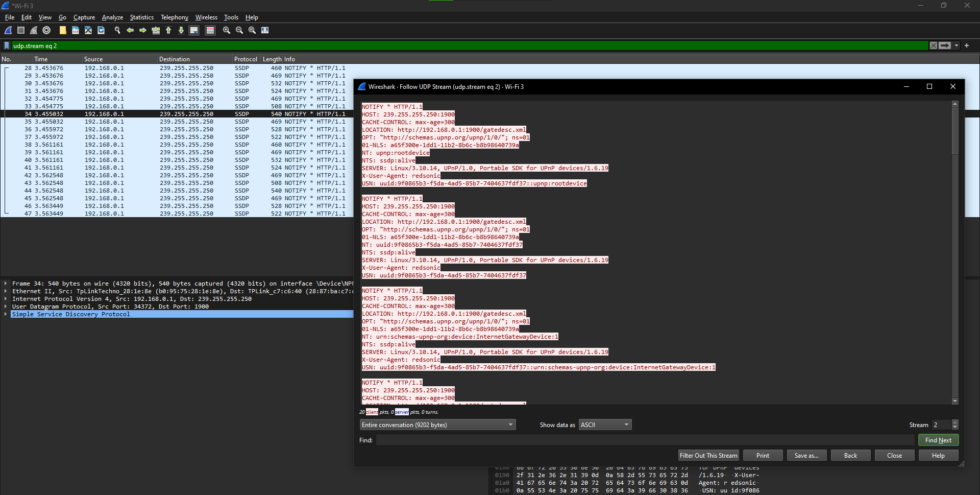The image size is (980, 495).
Task: Go forward in packet history
Action: click(x=143, y=31)
